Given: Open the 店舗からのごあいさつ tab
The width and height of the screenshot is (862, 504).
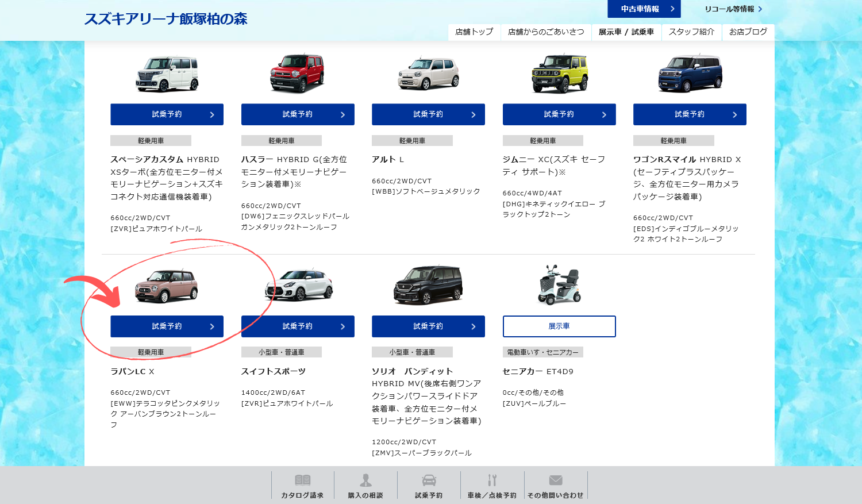Looking at the screenshot, I should click(546, 32).
